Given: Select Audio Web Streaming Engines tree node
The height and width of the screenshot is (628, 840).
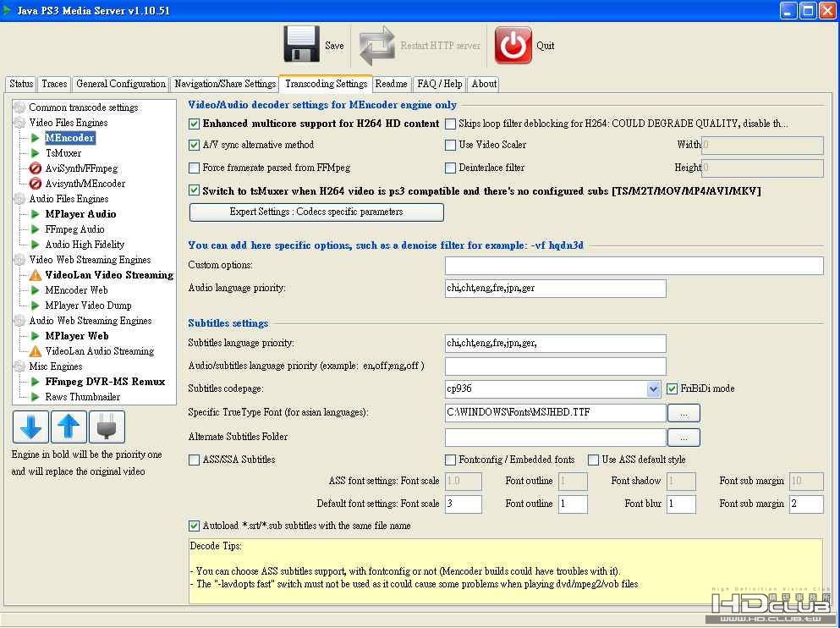Looking at the screenshot, I should point(90,321).
